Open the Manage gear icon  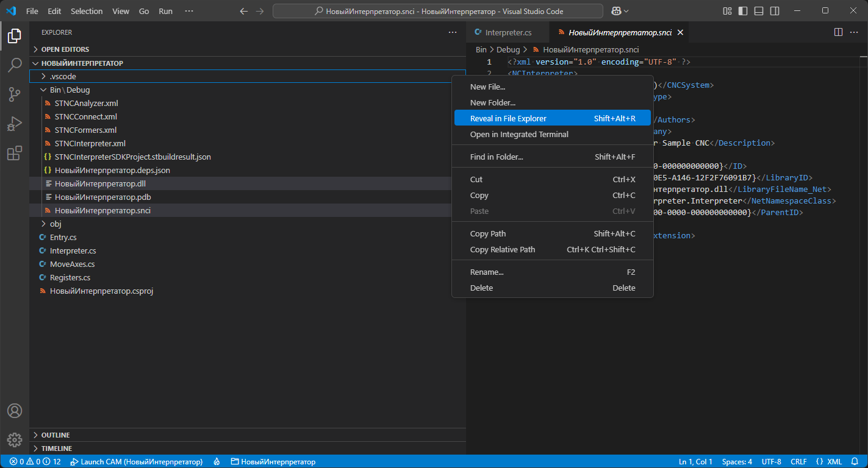tap(15, 439)
